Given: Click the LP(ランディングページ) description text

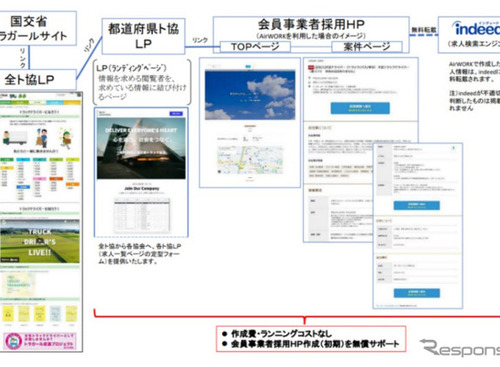Looking at the screenshot, I should point(142,82).
